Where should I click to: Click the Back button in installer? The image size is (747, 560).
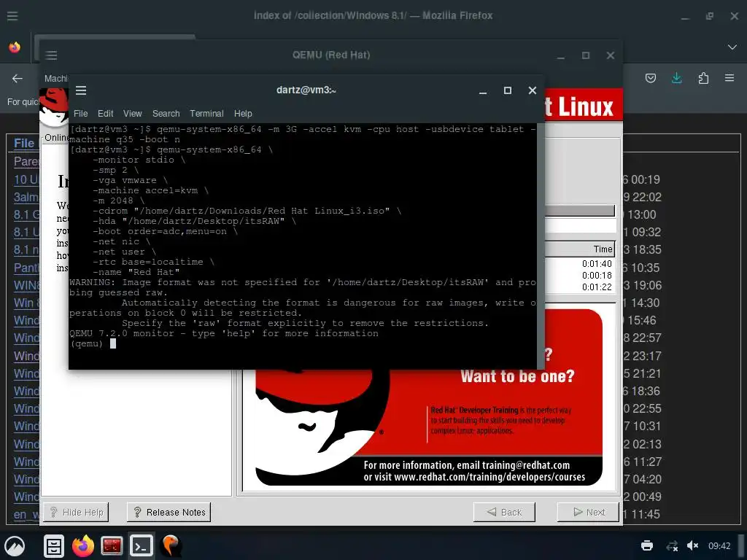[504, 512]
